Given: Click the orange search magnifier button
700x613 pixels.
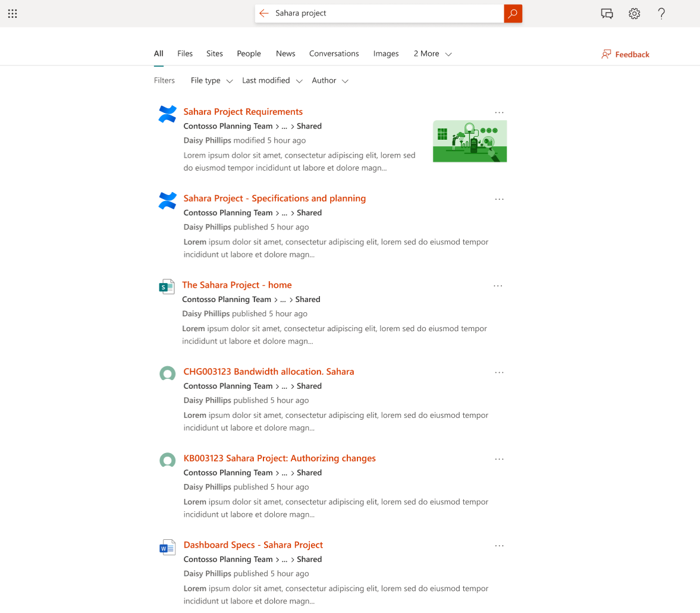Looking at the screenshot, I should click(x=513, y=14).
